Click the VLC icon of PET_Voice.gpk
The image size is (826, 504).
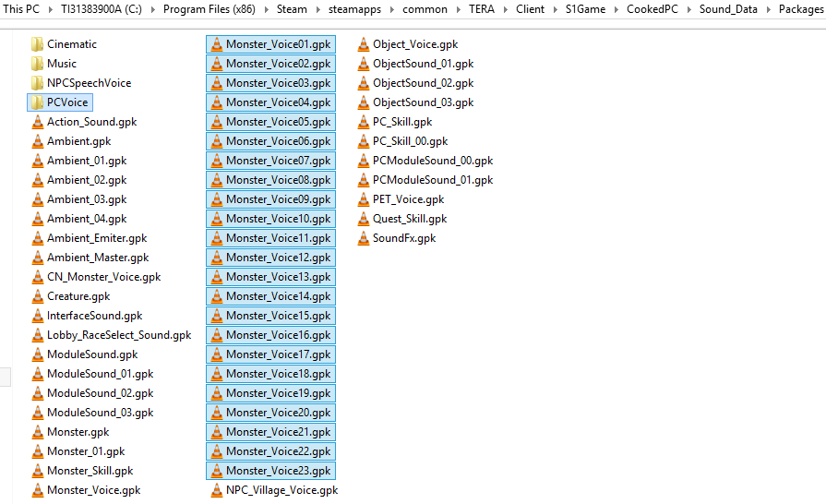click(x=364, y=199)
